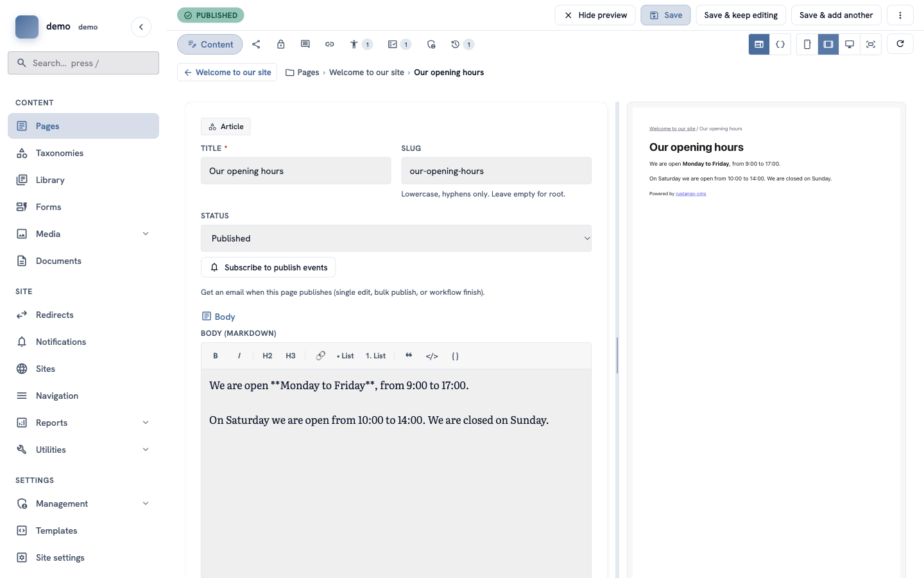Open the share tab icon

click(x=256, y=44)
